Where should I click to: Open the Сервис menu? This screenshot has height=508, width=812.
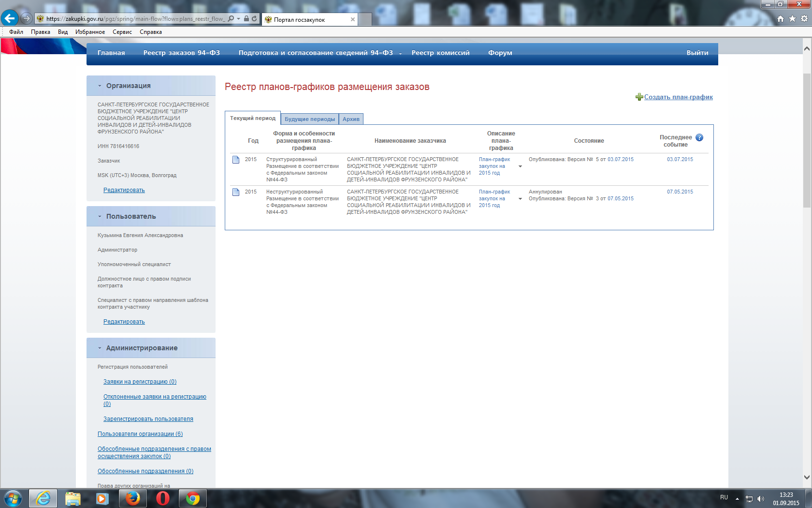click(122, 32)
